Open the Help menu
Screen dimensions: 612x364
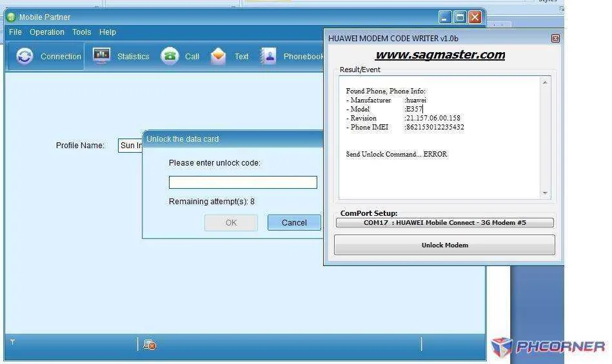tap(107, 32)
